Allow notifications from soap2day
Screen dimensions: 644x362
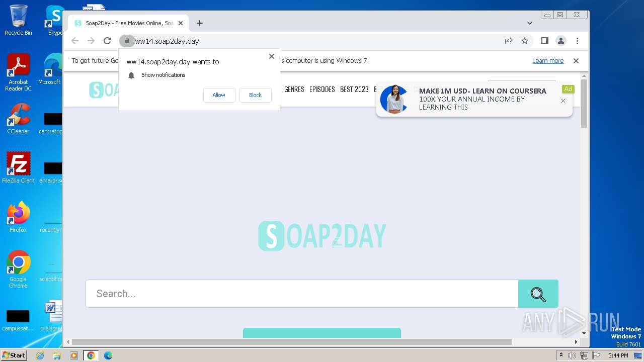(x=219, y=95)
